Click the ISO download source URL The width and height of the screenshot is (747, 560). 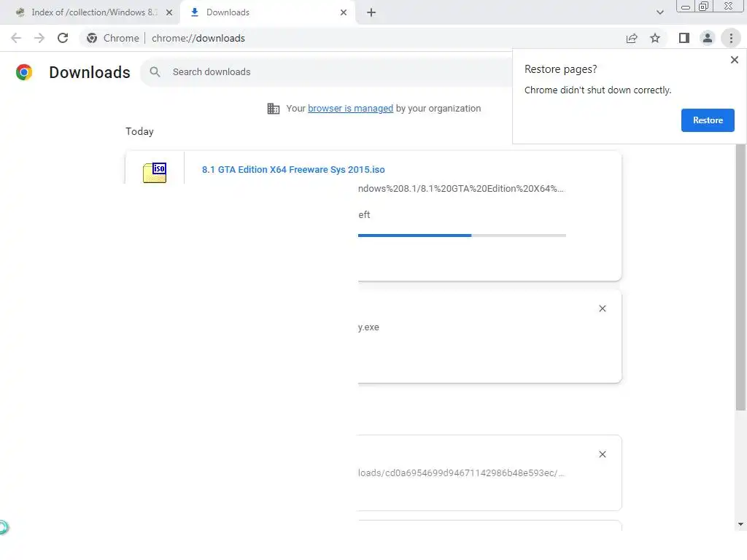point(461,189)
